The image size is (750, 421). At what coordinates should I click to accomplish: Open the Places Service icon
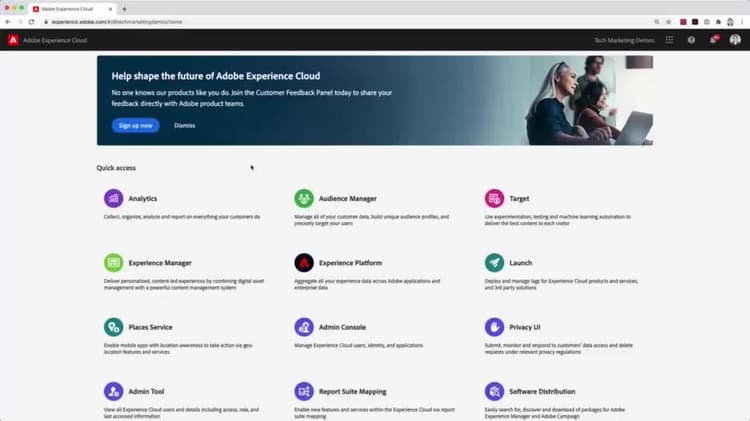[x=113, y=327]
